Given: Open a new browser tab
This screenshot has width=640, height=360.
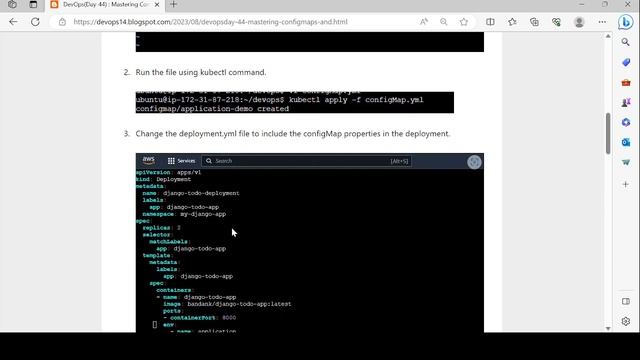Looking at the screenshot, I should (x=173, y=4).
